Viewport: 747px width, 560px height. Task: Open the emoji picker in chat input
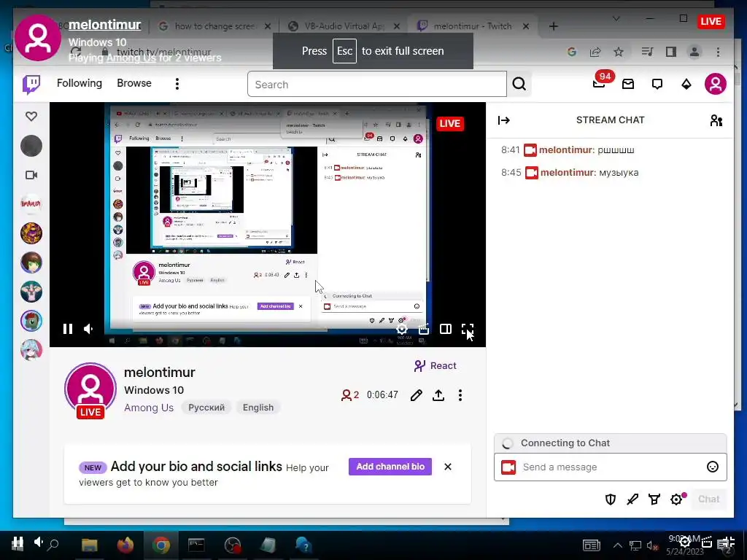pos(712,467)
